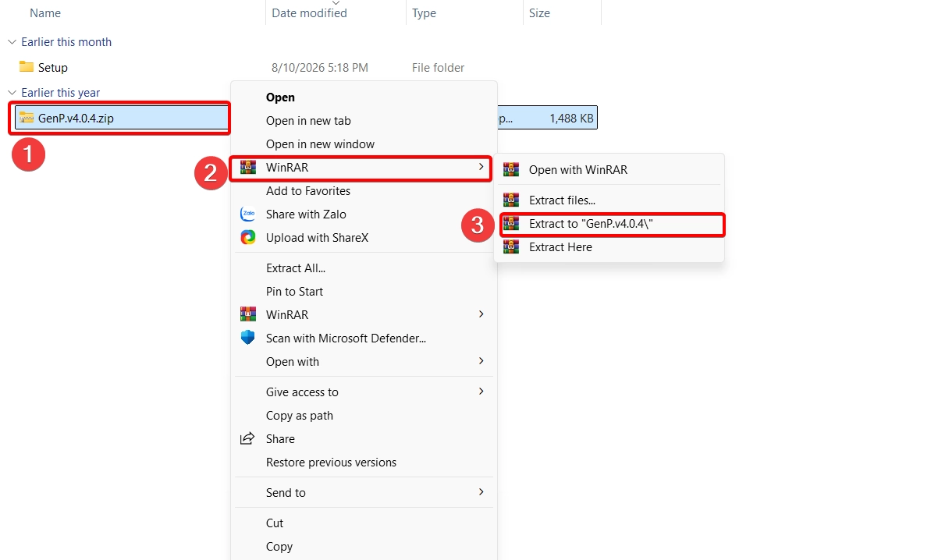938x560 pixels.
Task: Choose Open with WinRAR in submenu
Action: pos(578,169)
